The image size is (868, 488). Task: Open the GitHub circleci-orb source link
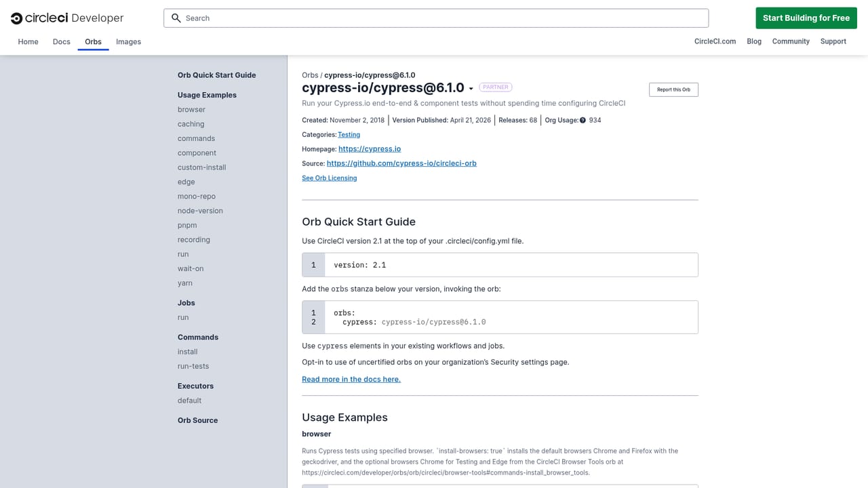coord(401,163)
